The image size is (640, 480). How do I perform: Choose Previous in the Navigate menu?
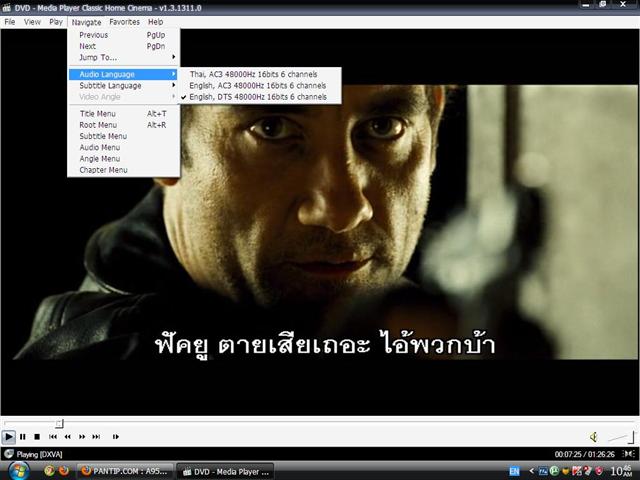click(123, 35)
